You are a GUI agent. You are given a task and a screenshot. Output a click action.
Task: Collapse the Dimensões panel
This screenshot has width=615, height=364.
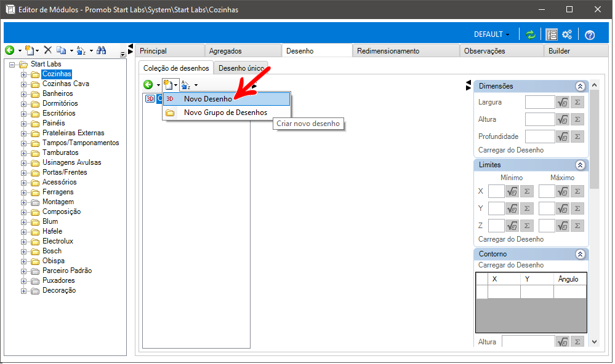coord(580,86)
